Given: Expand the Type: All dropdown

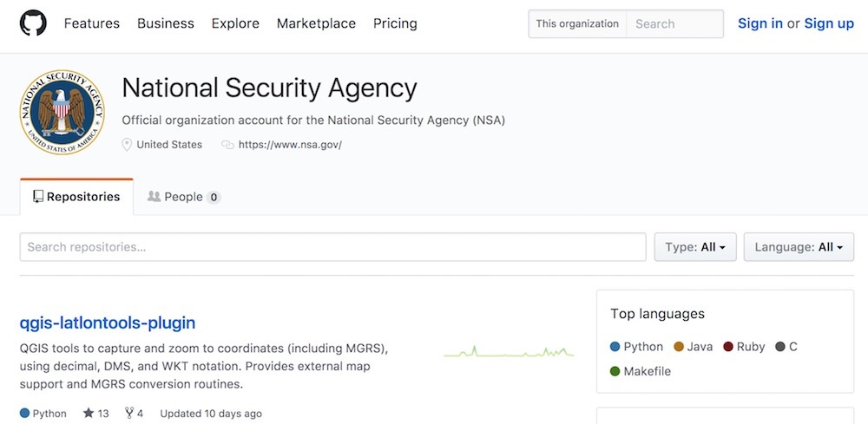Looking at the screenshot, I should pos(695,247).
